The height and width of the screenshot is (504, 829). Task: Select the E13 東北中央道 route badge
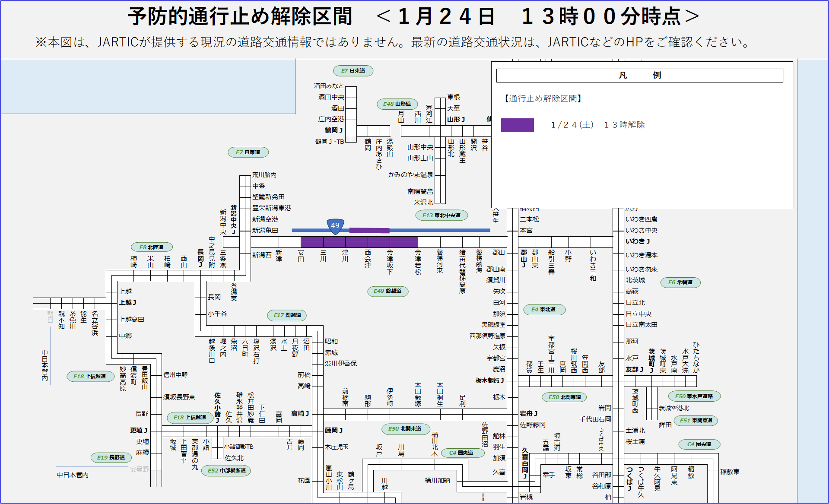click(x=441, y=216)
